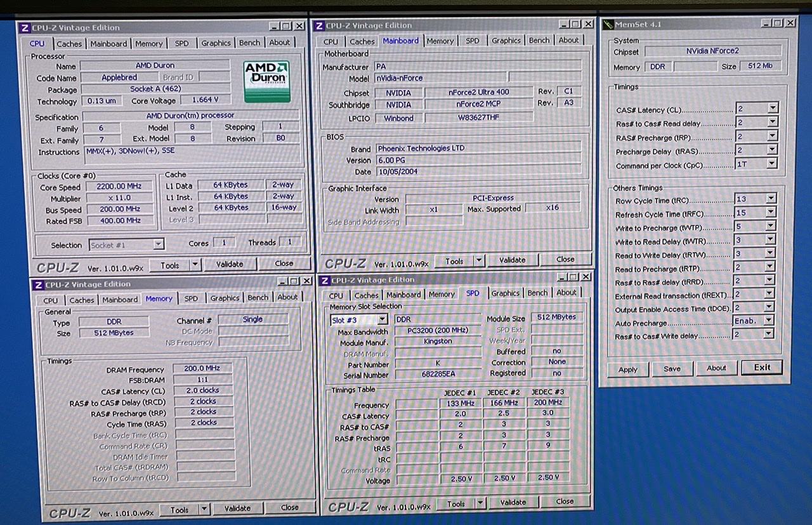Switch to SPD tab in the CPU window
812x525 pixels.
(x=182, y=43)
